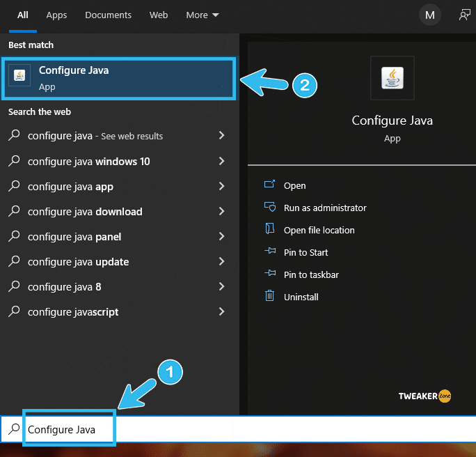Select configure java windows 10 suggestion
The width and height of the screenshot is (476, 457).
coord(119,161)
